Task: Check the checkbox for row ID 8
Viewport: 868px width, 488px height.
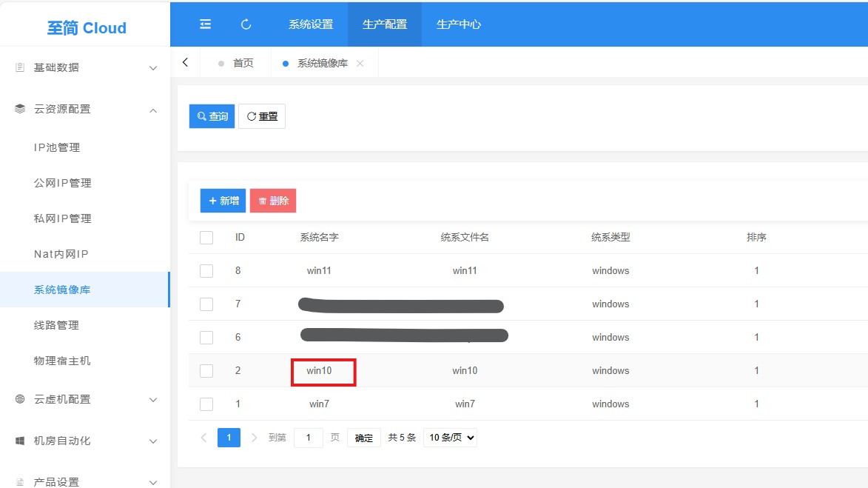Action: point(206,270)
